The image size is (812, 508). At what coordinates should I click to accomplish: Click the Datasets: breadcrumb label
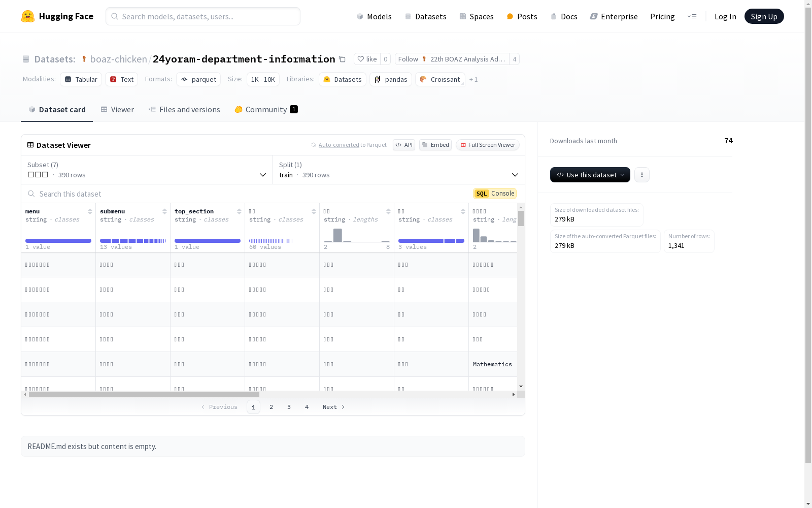[x=54, y=59]
